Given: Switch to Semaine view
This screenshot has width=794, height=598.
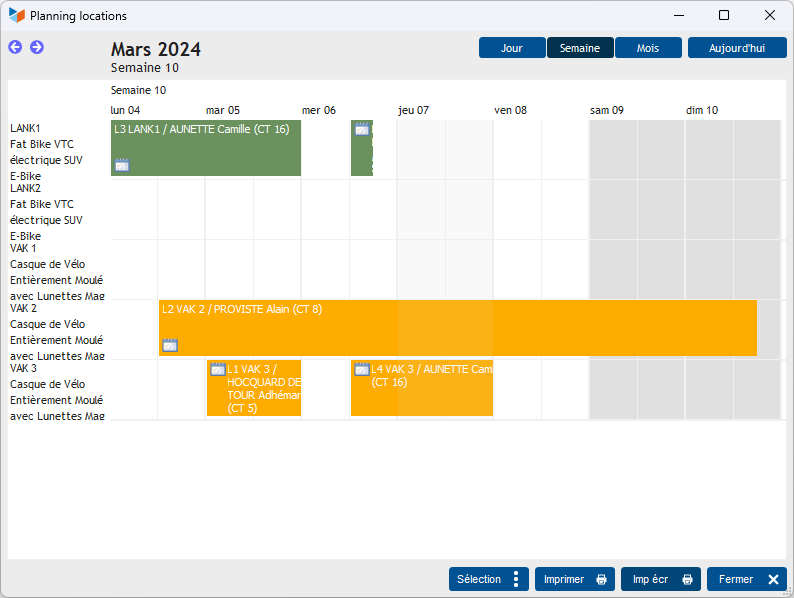Looking at the screenshot, I should (580, 48).
